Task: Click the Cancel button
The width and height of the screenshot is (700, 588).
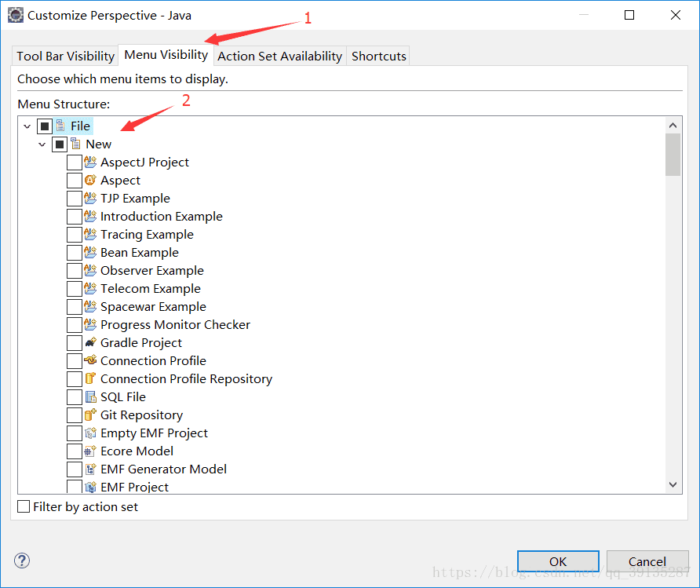Action: 647,561
